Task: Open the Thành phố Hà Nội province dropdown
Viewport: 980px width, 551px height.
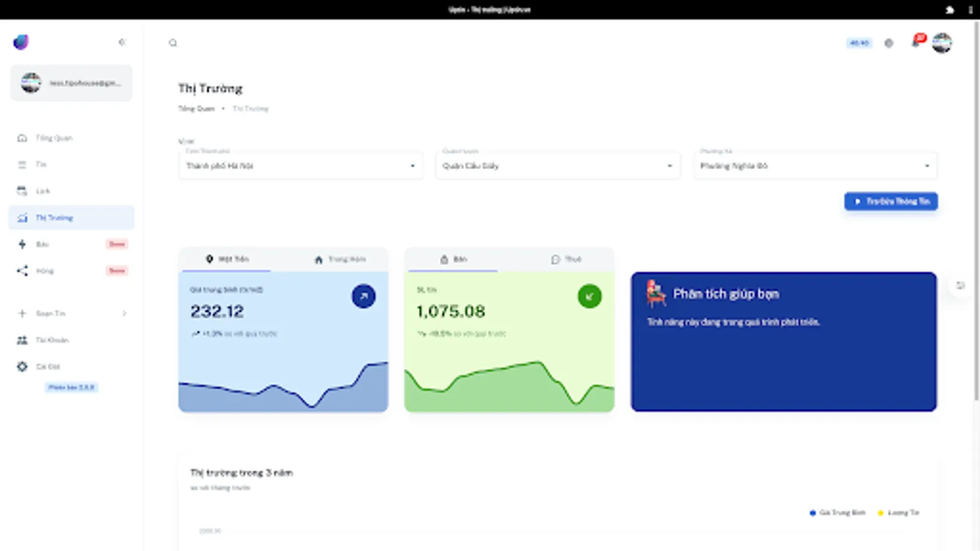Action: click(x=301, y=165)
